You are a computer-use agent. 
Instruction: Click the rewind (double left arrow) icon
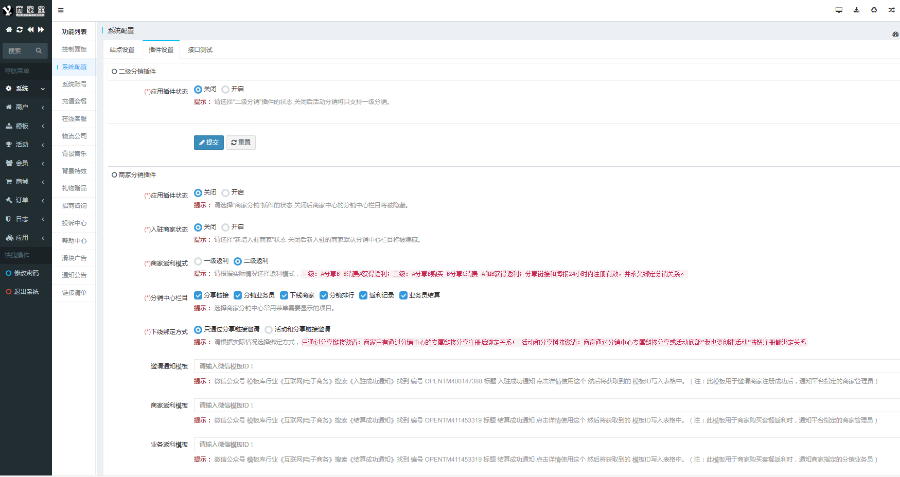pyautogui.click(x=31, y=30)
